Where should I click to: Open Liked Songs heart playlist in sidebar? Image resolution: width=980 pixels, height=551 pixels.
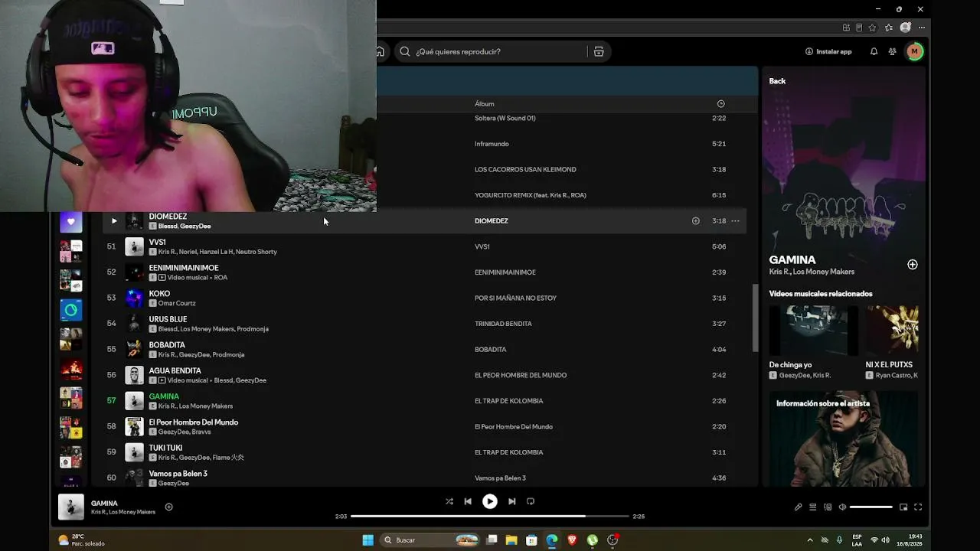(x=71, y=222)
